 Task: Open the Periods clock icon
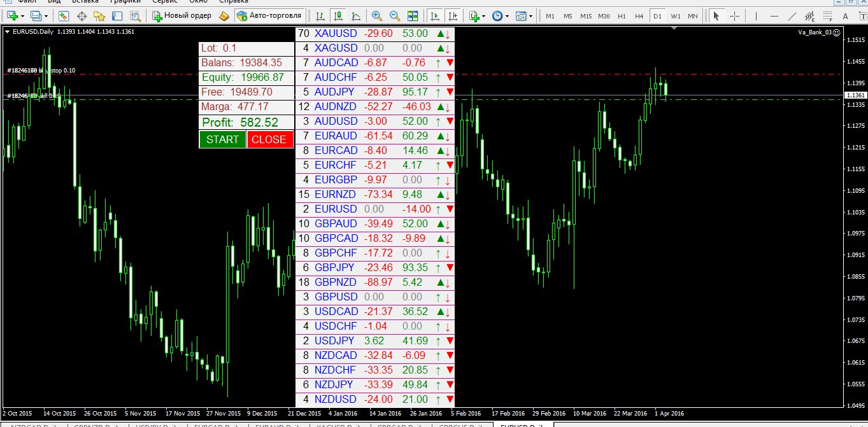click(x=497, y=15)
